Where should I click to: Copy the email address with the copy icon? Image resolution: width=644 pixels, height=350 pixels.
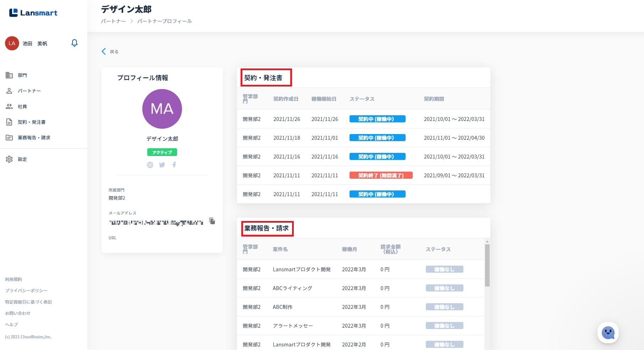coord(212,221)
